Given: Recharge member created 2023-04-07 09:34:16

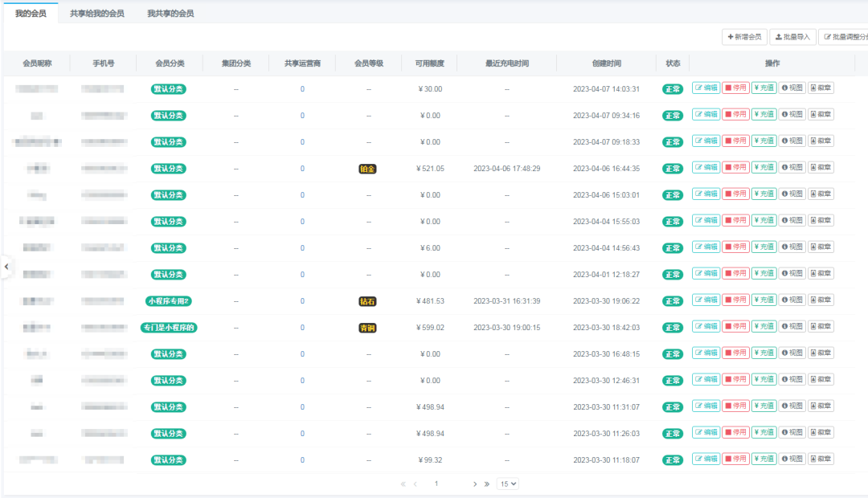Looking at the screenshot, I should pyautogui.click(x=764, y=115).
